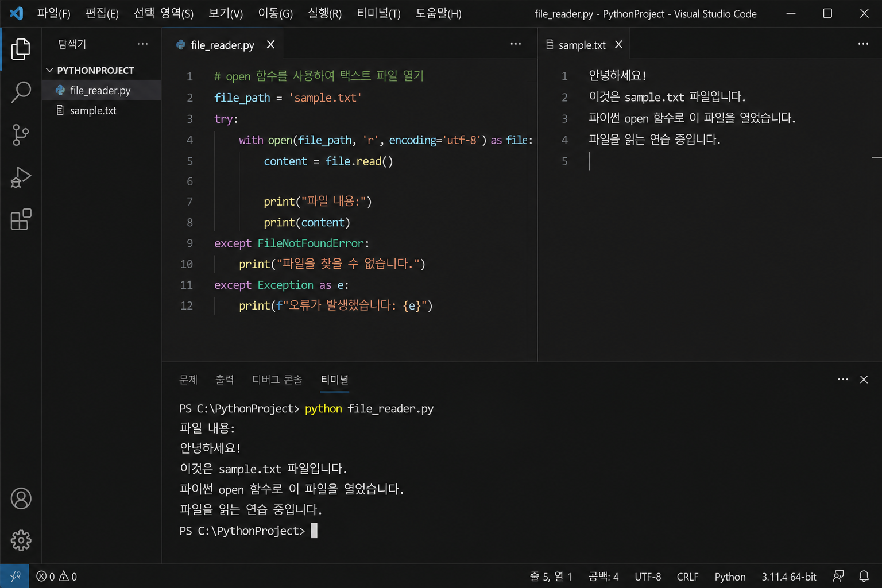Click the except Exception as e: code line
The image size is (882, 588).
coord(281,285)
